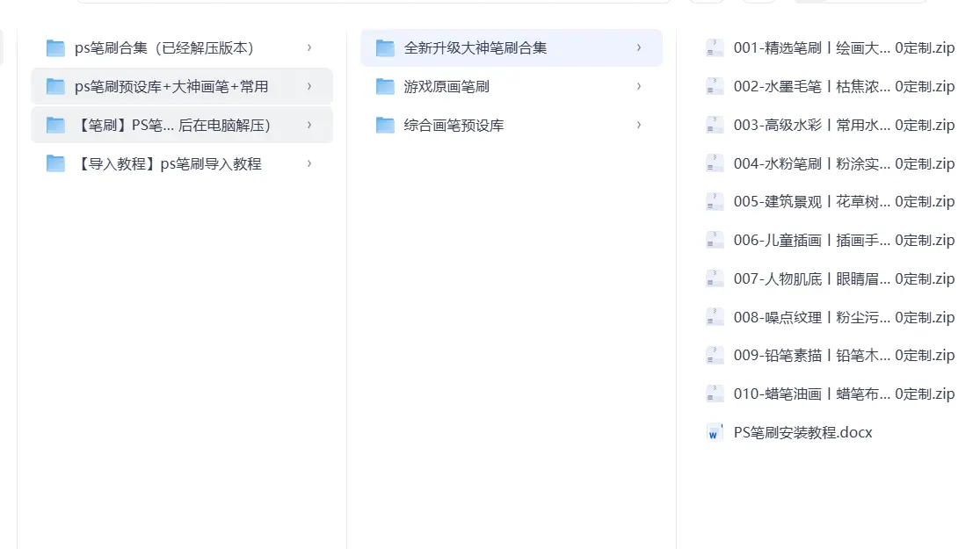Screen dimensions: 980x549
Task: Expand 游戏原画笔刷 using the right arrow
Action: click(x=638, y=86)
